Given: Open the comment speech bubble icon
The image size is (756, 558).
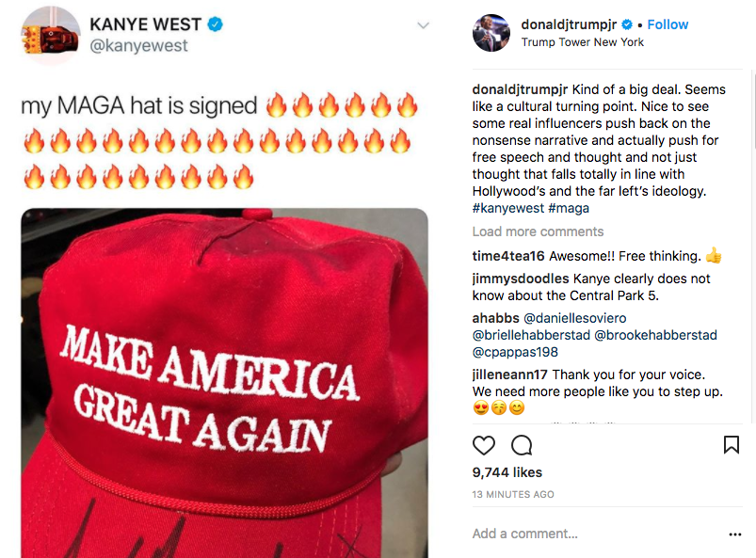Looking at the screenshot, I should [522, 445].
